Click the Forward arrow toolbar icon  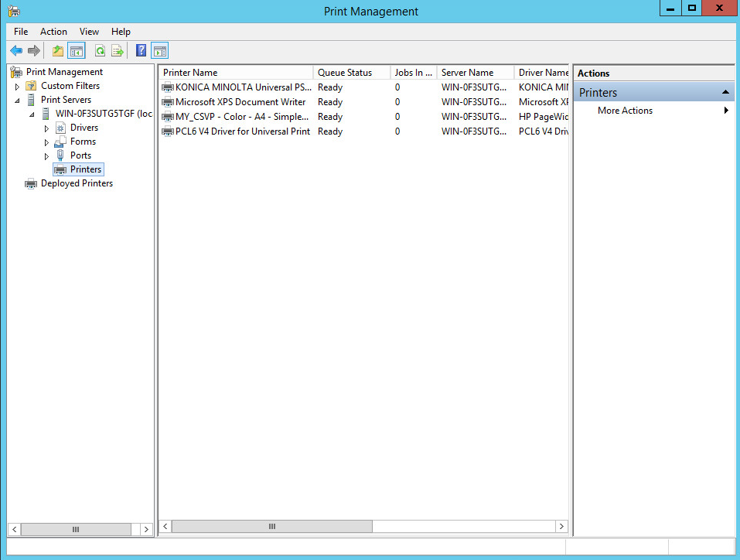pos(33,50)
